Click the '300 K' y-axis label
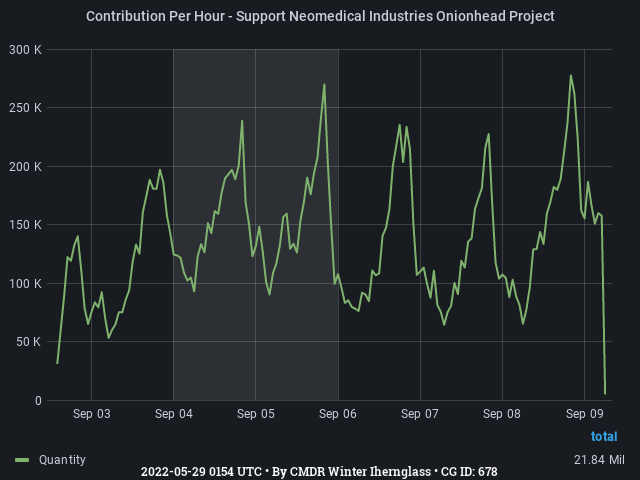 coord(25,50)
